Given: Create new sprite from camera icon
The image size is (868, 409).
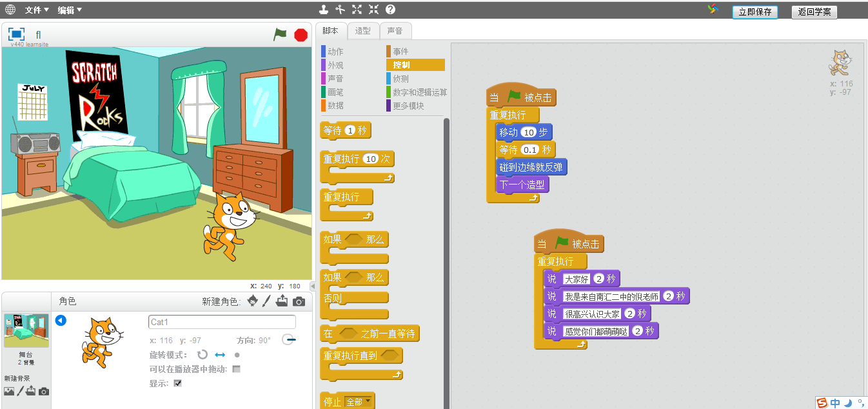Looking at the screenshot, I should 299,301.
